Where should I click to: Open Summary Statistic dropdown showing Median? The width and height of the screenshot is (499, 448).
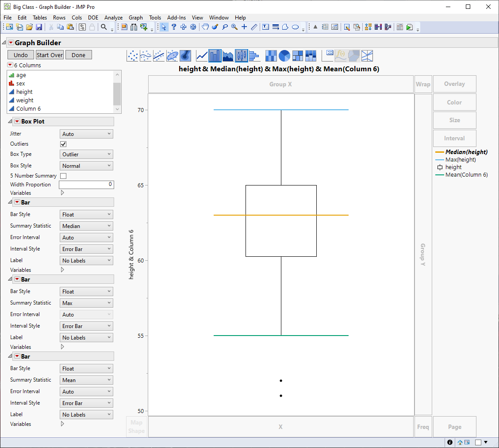pyautogui.click(x=86, y=226)
